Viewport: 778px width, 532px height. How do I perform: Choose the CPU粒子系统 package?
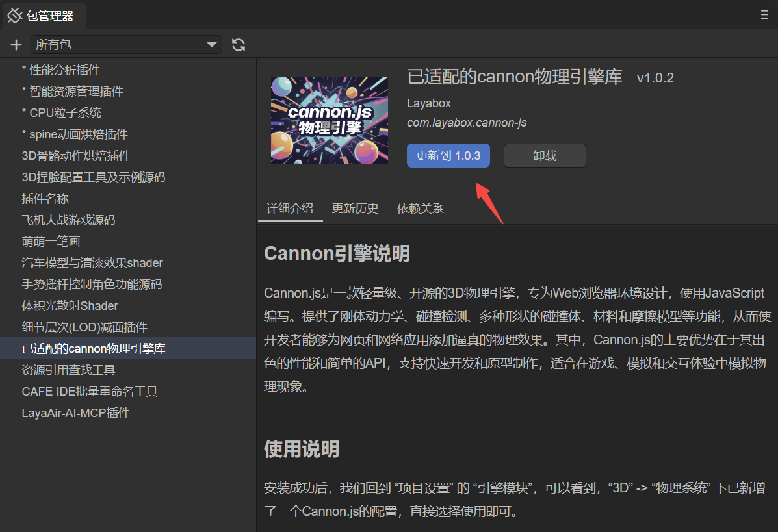coord(61,113)
